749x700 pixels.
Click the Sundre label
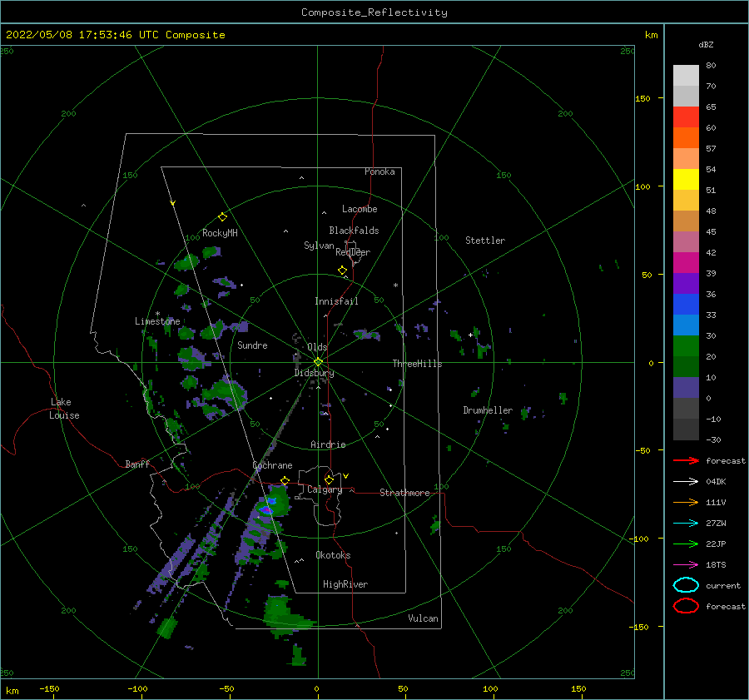click(252, 345)
